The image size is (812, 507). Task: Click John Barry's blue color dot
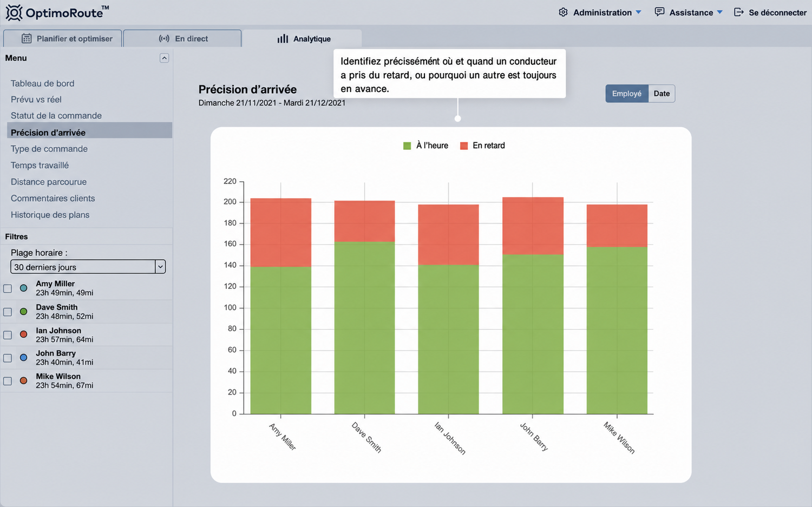[23, 358]
